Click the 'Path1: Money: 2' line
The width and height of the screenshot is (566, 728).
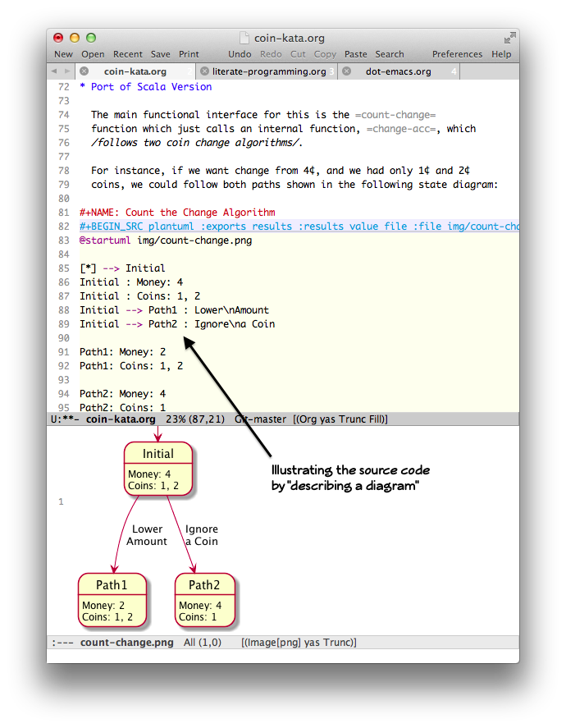(x=122, y=352)
